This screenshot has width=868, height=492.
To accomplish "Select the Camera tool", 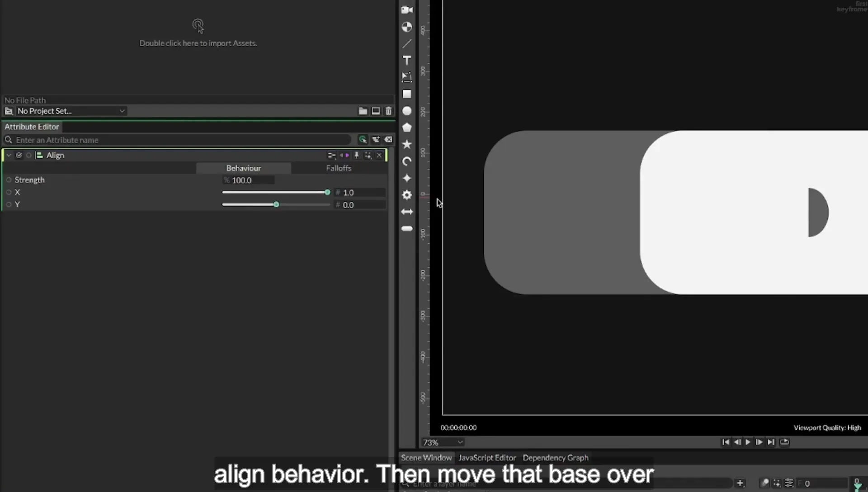I will (407, 10).
